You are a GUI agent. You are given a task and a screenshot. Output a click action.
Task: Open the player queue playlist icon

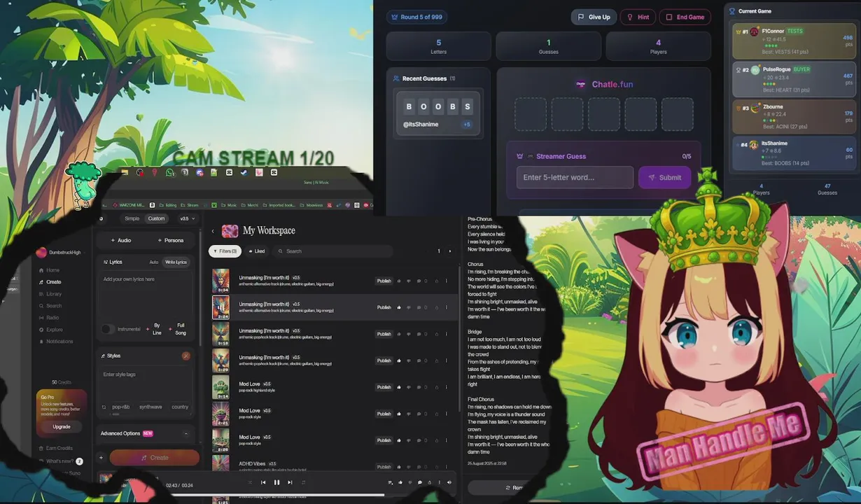coord(390,482)
